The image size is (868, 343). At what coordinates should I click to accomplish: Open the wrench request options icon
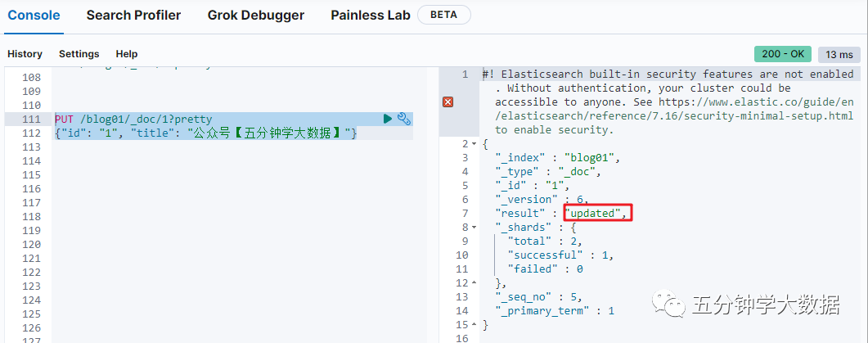[x=403, y=119]
